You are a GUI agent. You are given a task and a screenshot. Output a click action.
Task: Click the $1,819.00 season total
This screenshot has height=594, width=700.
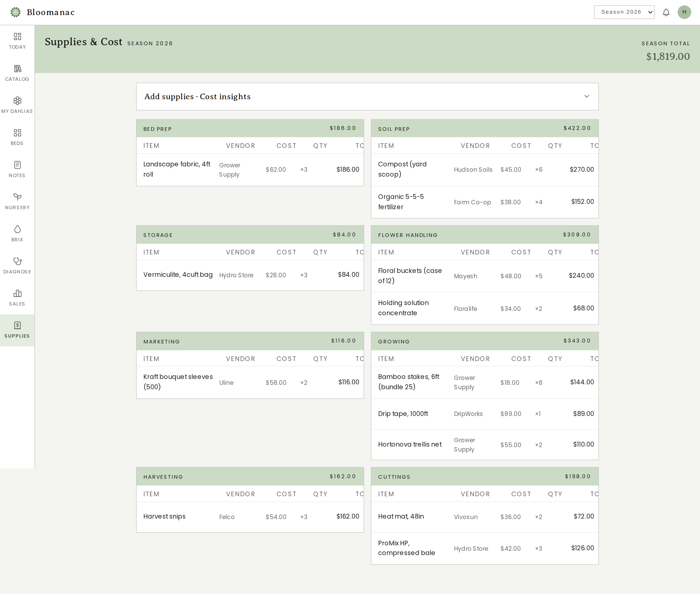tap(668, 56)
